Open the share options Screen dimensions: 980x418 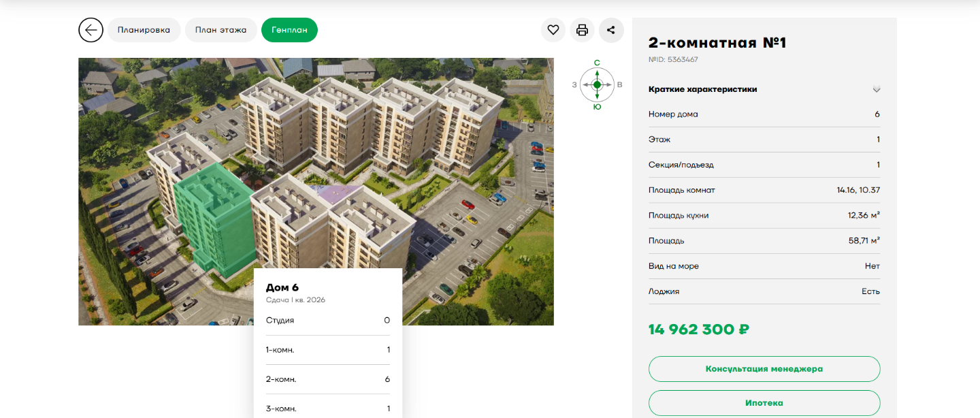coord(611,30)
